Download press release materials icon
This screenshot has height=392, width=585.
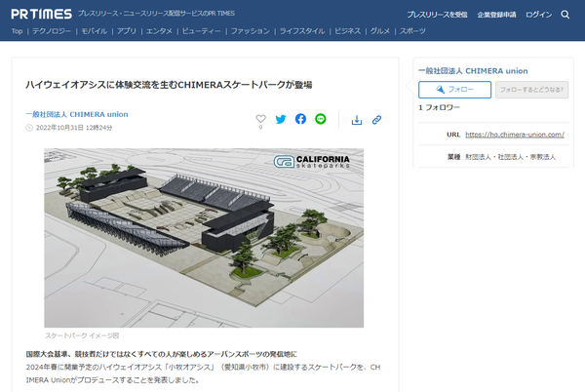(357, 120)
